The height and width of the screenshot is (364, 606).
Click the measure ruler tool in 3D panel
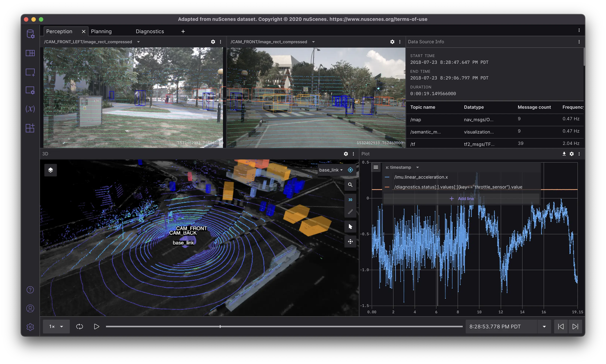pos(350,211)
